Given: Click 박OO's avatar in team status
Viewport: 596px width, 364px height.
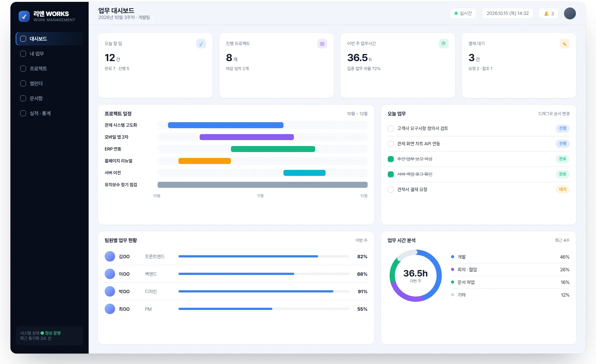Looking at the screenshot, I should (110, 291).
